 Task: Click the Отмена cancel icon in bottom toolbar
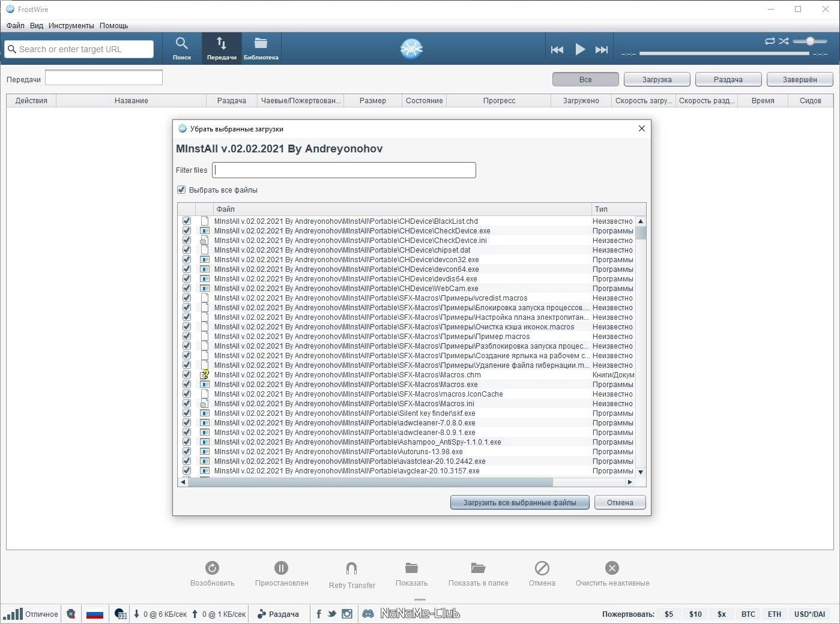coord(542,568)
